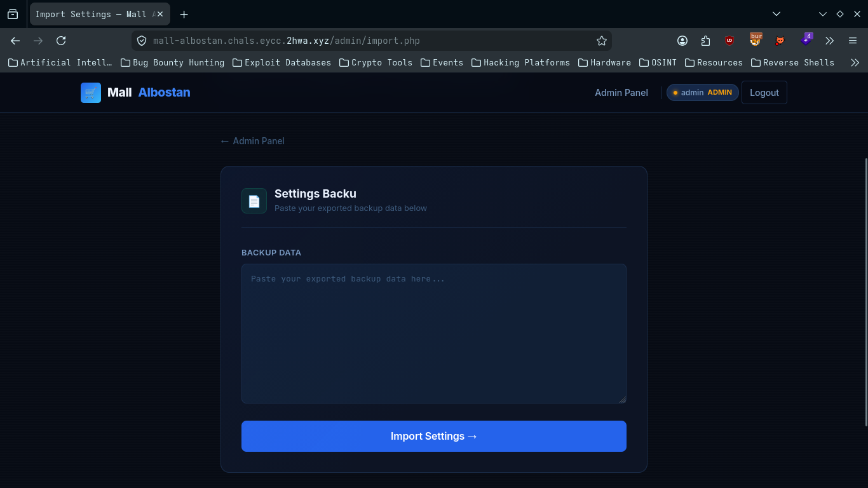The image size is (868, 488).
Task: Click the FoxyProxy fox extension icon
Action: [780, 41]
